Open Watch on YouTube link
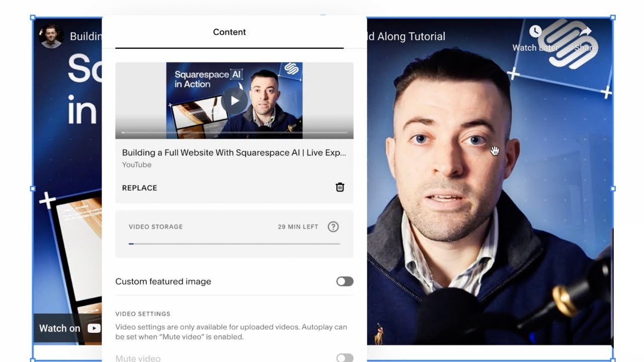This screenshot has height=362, width=644. click(67, 328)
